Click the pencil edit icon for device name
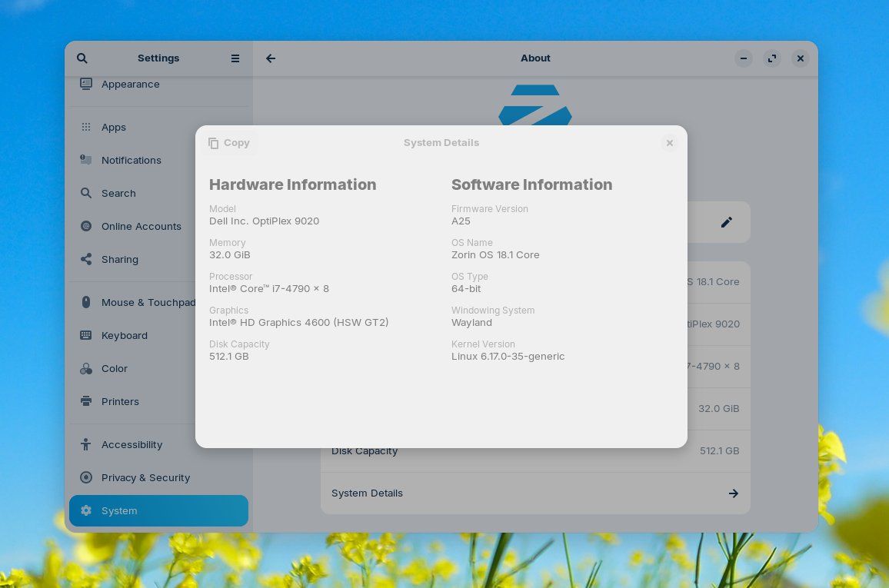The image size is (889, 588). point(726,222)
